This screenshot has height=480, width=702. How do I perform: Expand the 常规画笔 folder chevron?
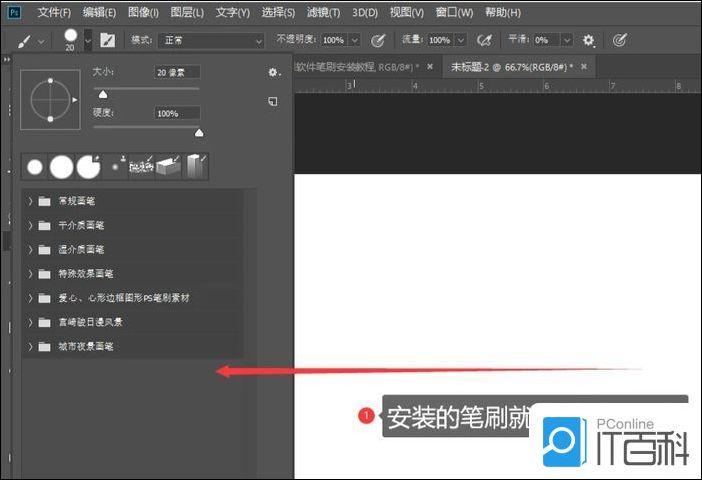pos(30,201)
